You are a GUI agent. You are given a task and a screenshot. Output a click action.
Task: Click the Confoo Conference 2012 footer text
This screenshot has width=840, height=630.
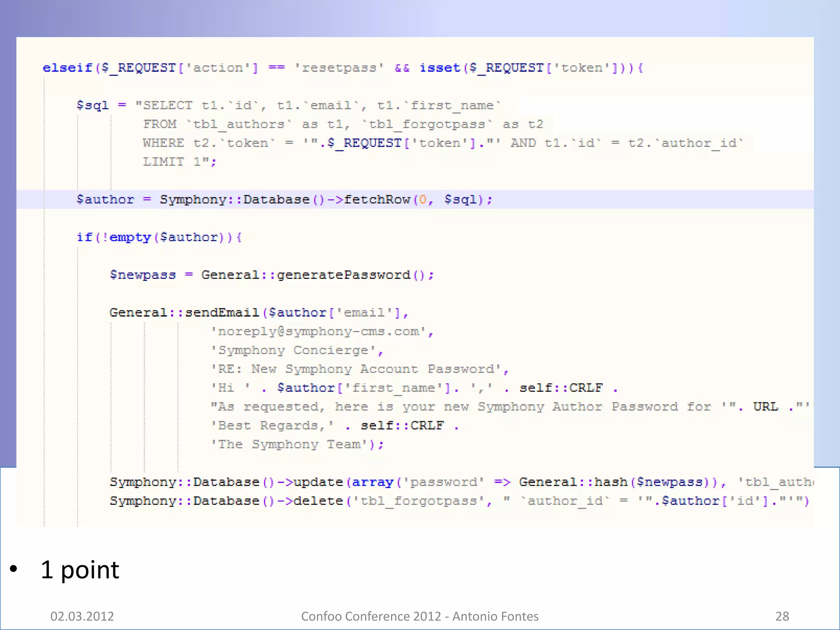(x=420, y=616)
